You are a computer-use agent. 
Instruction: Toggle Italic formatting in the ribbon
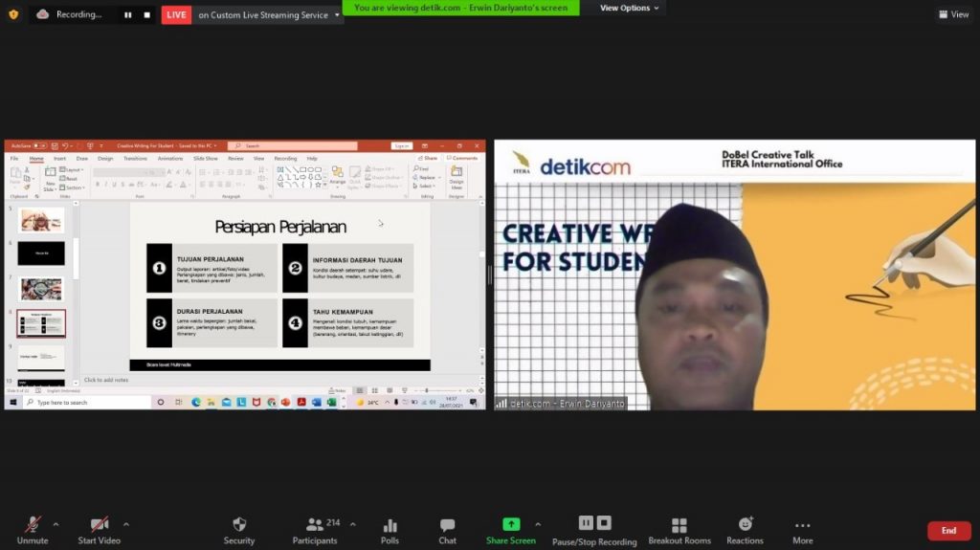105,185
